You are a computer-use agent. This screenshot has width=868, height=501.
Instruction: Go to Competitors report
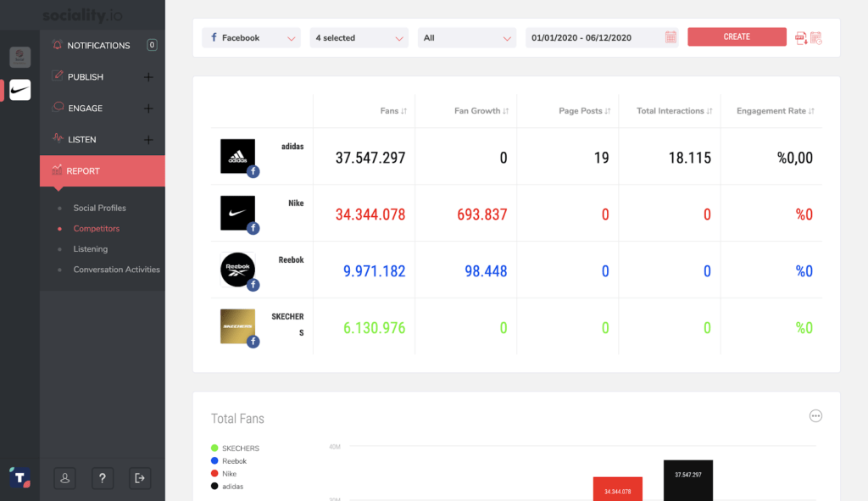pos(97,229)
